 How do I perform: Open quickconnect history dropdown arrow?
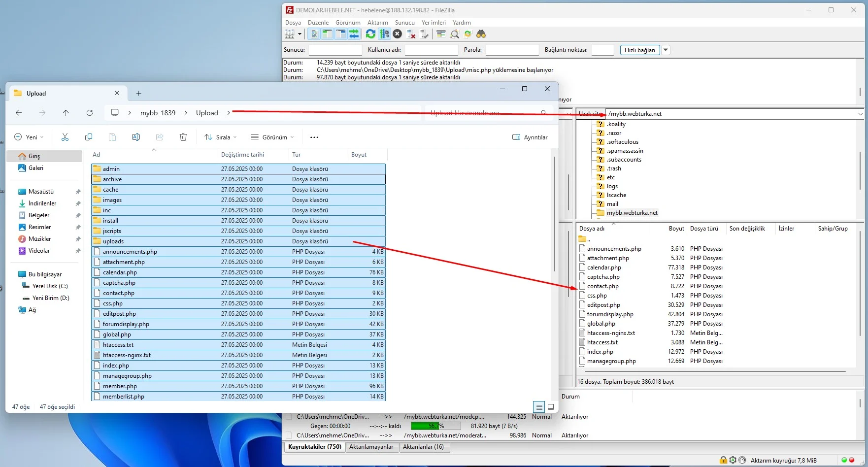click(666, 50)
